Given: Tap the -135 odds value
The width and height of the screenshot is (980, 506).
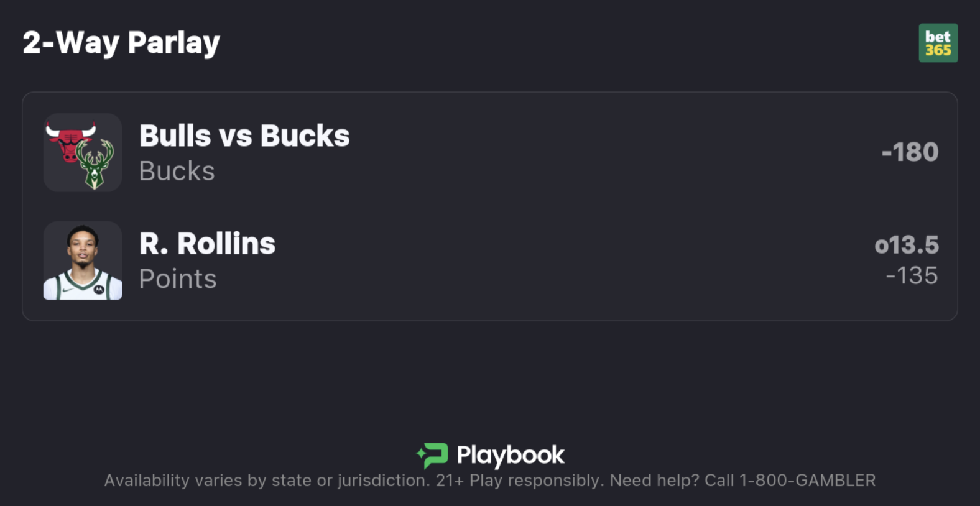Looking at the screenshot, I should 912,275.
